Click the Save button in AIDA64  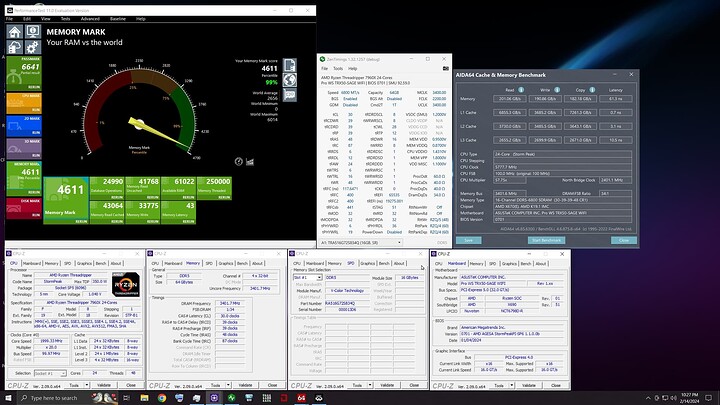[x=468, y=240]
